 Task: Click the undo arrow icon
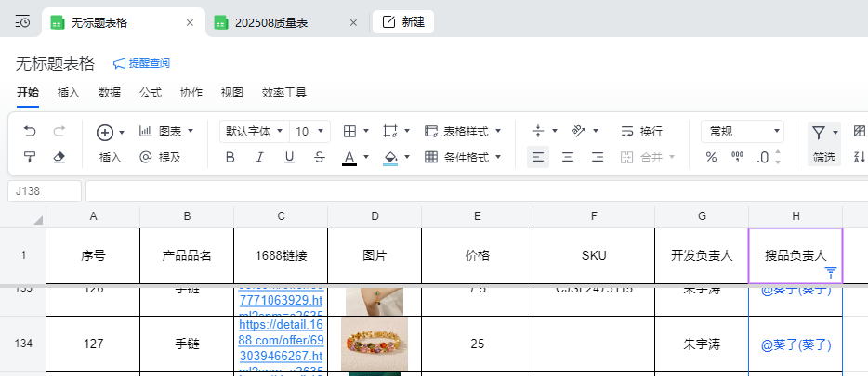30,132
